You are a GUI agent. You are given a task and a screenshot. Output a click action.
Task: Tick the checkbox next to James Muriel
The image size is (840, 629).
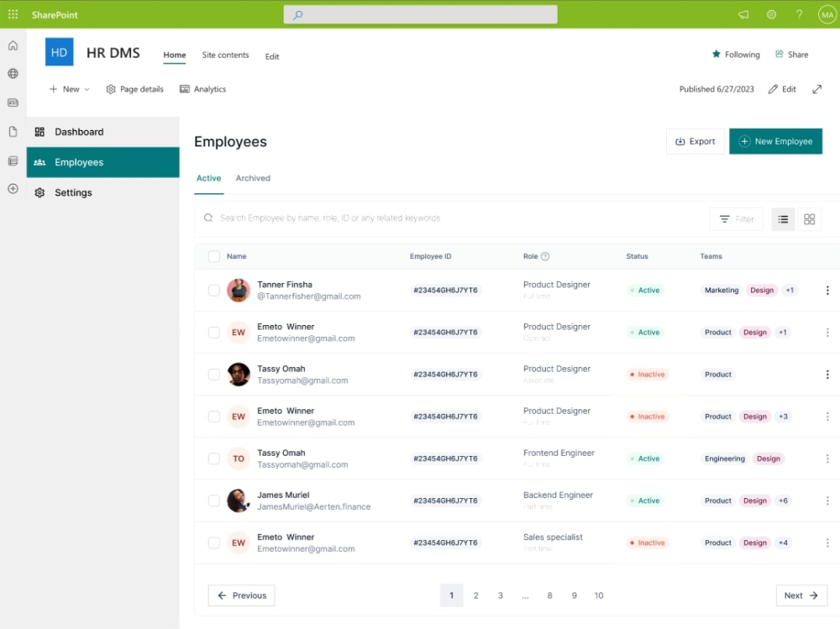click(214, 500)
